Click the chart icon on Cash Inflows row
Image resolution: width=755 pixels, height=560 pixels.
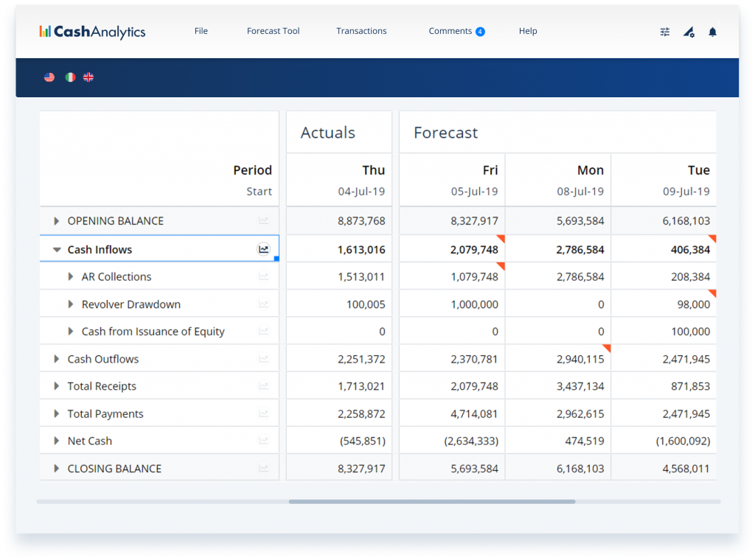point(263,249)
